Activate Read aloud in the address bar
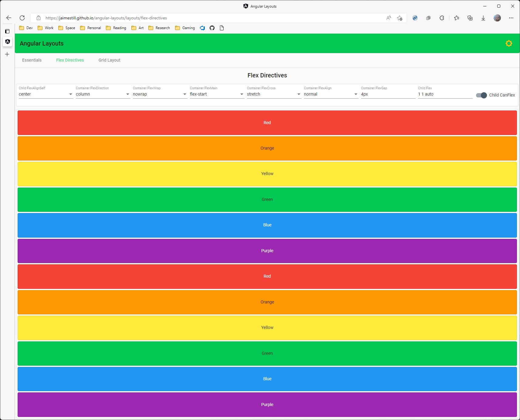This screenshot has height=420, width=520. tap(388, 18)
